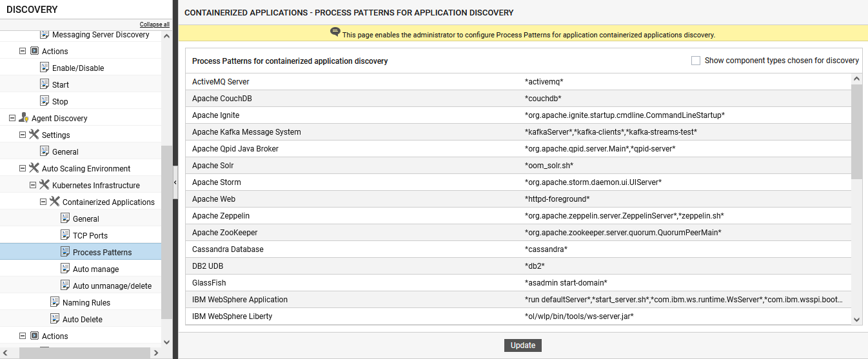
Task: Collapse the Agent Discovery tree node
Action: tap(12, 118)
